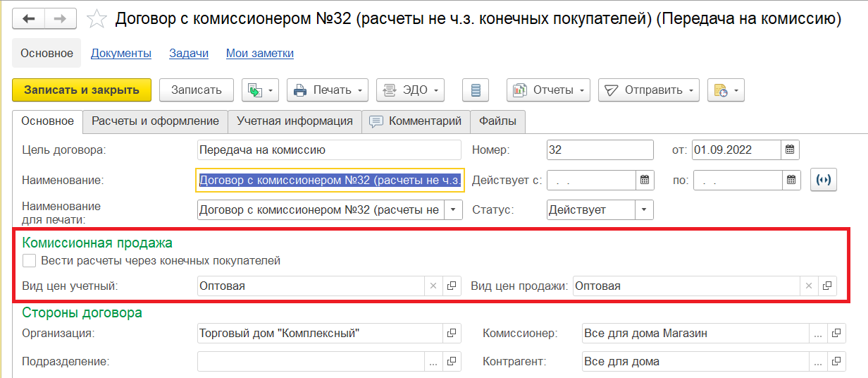The image size is (868, 378).
Task: Open the Документы link
Action: point(121,53)
